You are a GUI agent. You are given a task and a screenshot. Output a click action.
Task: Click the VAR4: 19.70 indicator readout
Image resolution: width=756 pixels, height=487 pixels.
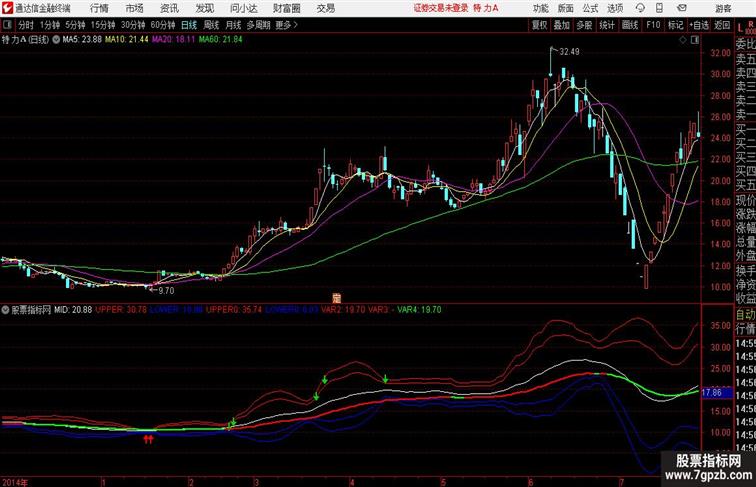pyautogui.click(x=419, y=310)
